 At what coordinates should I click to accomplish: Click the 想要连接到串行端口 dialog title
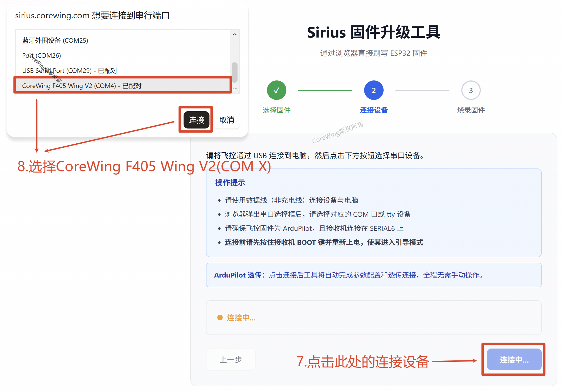click(92, 15)
